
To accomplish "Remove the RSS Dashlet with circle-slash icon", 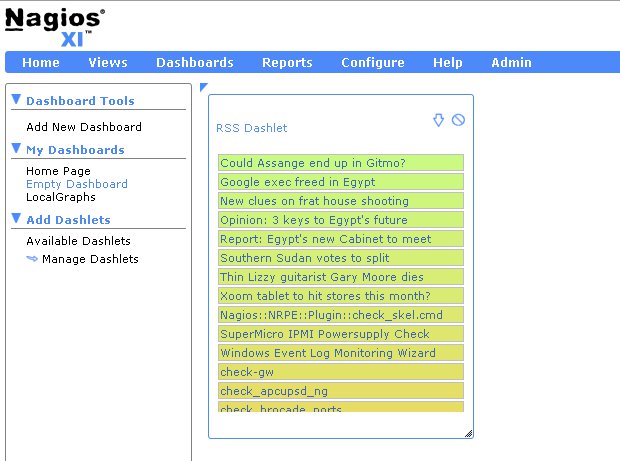I will click(x=458, y=120).
